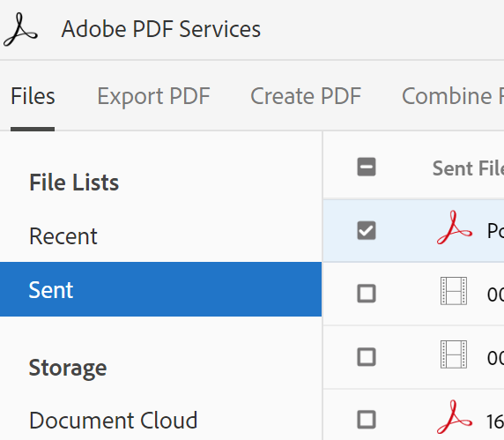
Task: Click the second video filmstrip file icon
Action: (454, 354)
